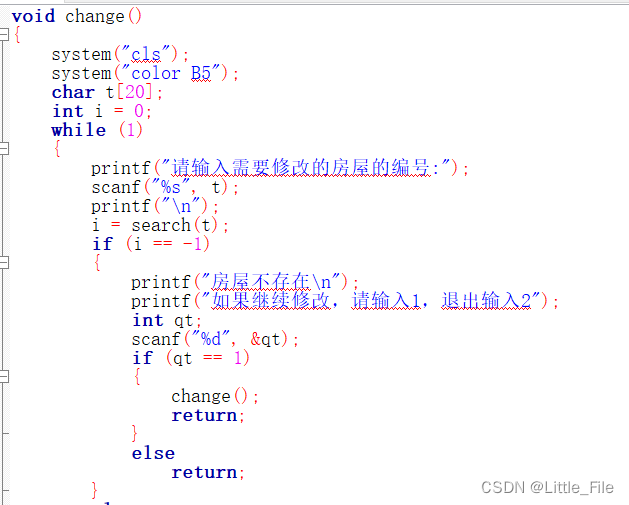
Task: Click the line system("cls");
Action: [120, 54]
